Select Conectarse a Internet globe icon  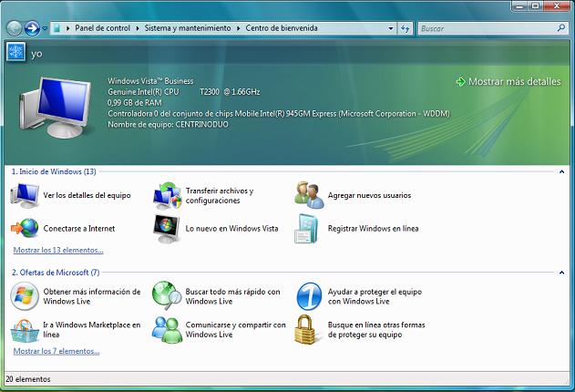pyautogui.click(x=25, y=228)
